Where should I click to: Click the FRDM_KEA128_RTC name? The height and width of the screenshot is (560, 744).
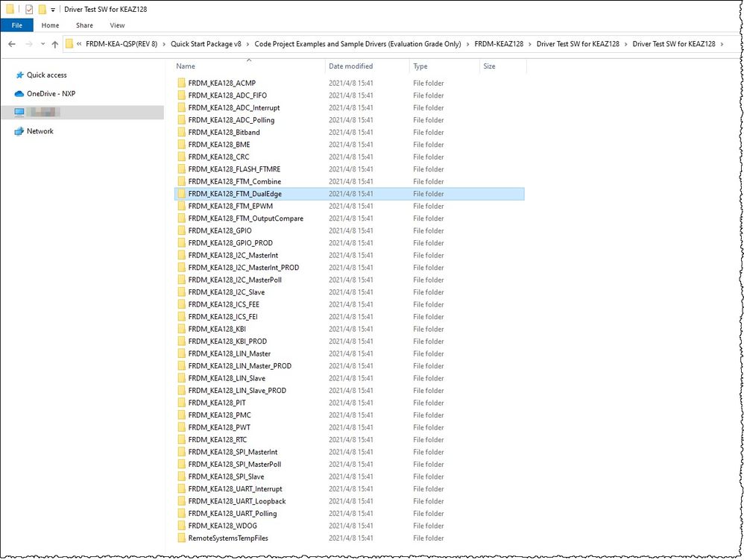(218, 440)
